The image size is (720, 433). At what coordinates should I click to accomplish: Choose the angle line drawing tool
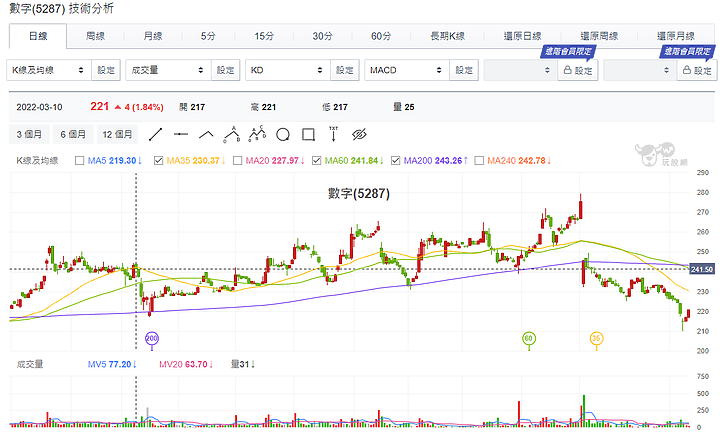coord(206,135)
